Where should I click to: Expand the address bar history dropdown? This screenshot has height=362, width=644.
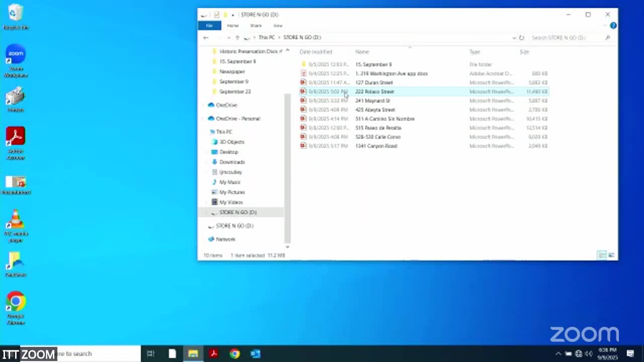click(514, 38)
